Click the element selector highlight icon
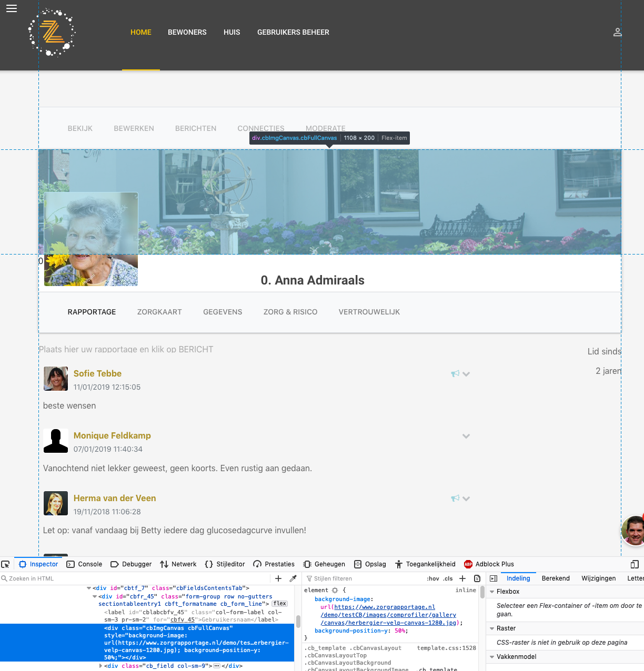This screenshot has height=671, width=644. [x=335, y=591]
